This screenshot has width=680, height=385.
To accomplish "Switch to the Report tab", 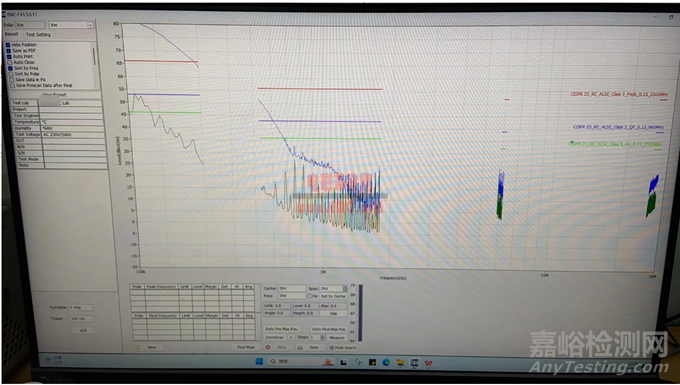I will 12,34.
